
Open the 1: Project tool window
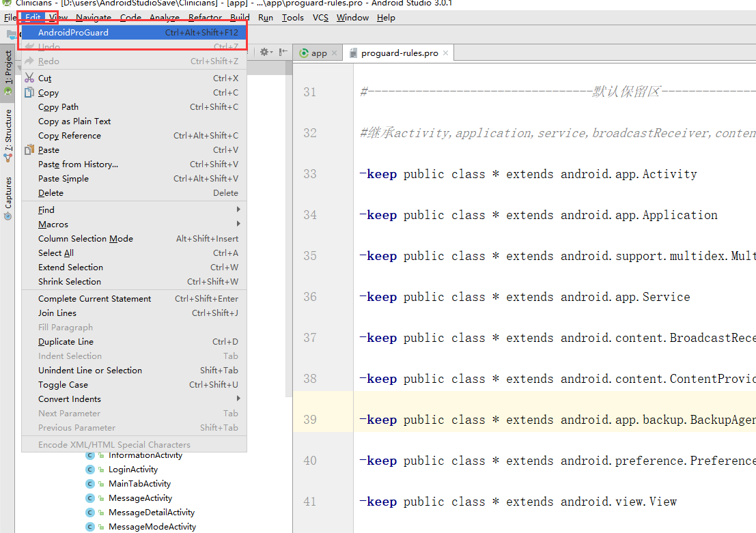(8, 72)
